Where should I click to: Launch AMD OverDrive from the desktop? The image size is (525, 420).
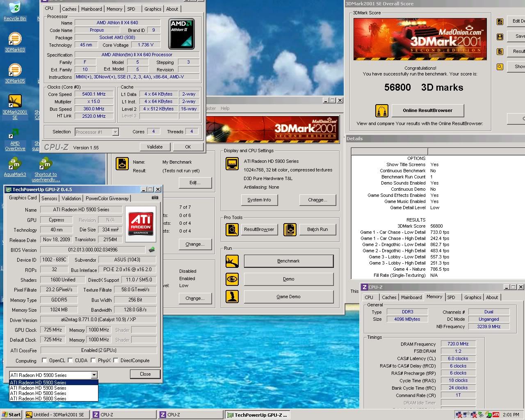15,139
